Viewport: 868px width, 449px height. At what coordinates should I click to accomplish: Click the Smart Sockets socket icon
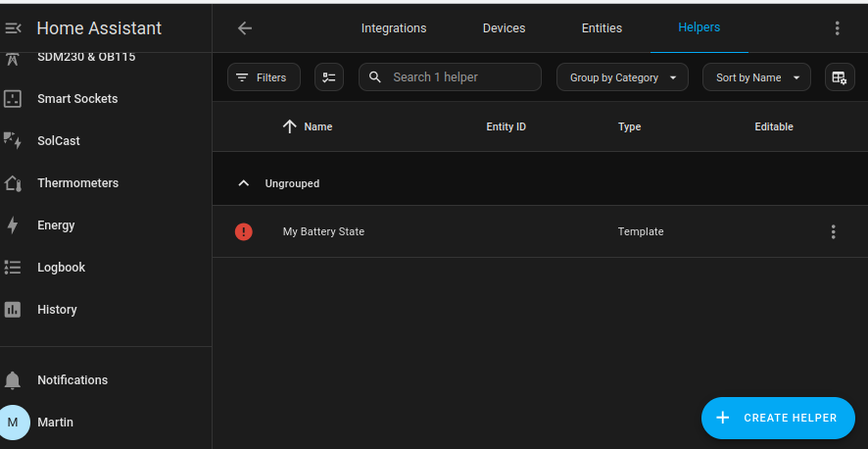13,99
